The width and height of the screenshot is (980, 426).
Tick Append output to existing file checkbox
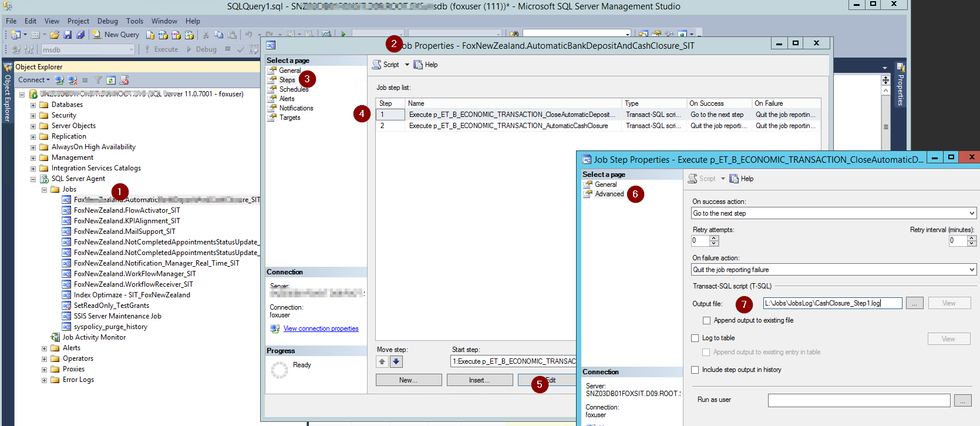(706, 320)
